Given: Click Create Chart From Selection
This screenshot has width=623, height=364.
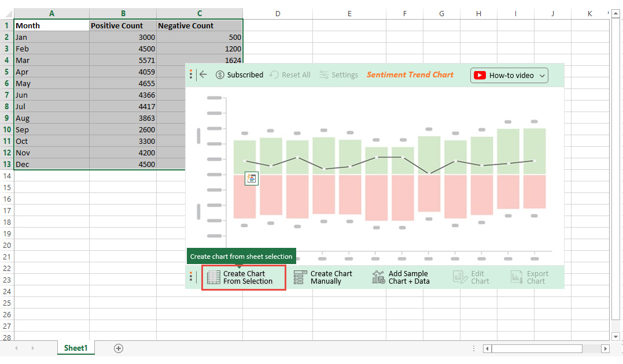Looking at the screenshot, I should [244, 277].
